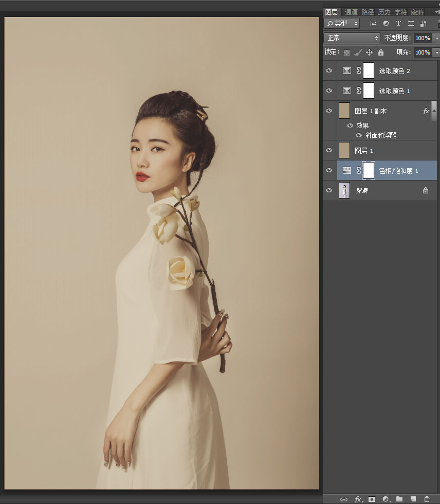Click the trash icon to delete layer
This screenshot has width=440, height=504.
tap(427, 499)
